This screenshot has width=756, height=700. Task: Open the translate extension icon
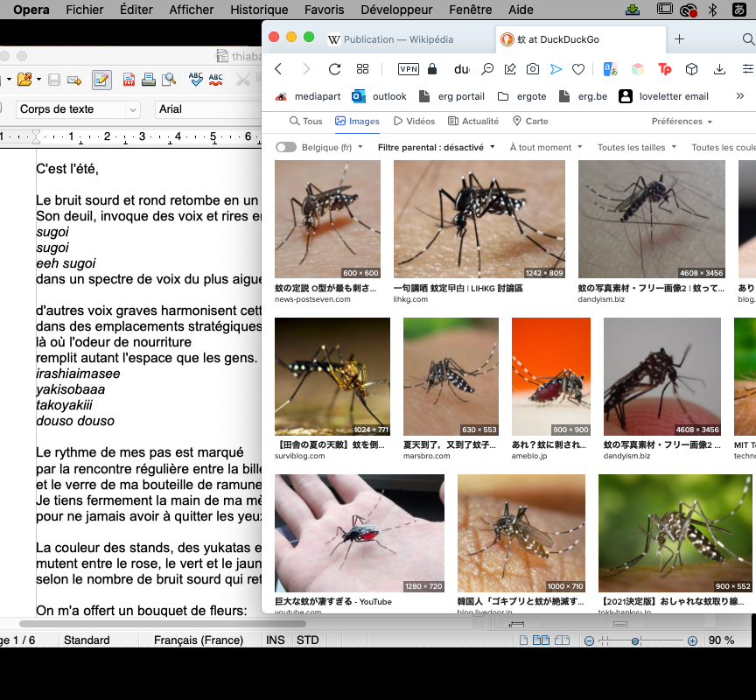pos(611,69)
